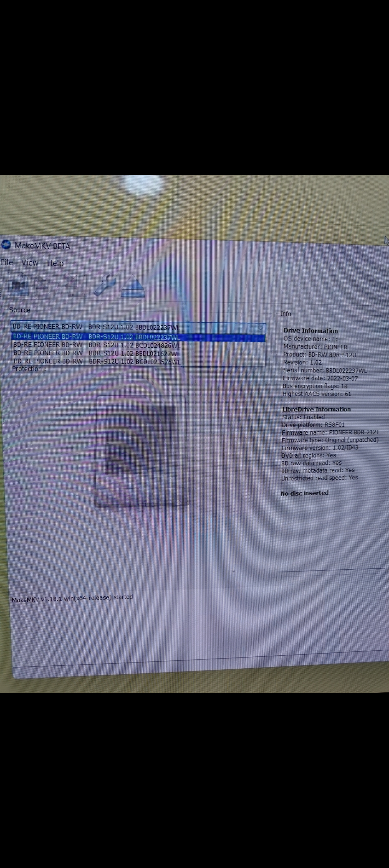Click the MakeMKV BETA window title

click(42, 246)
